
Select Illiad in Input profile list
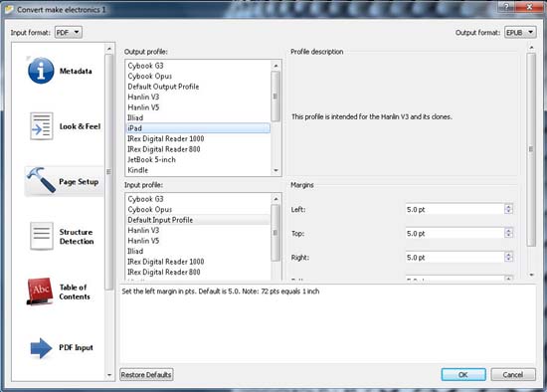click(198, 252)
